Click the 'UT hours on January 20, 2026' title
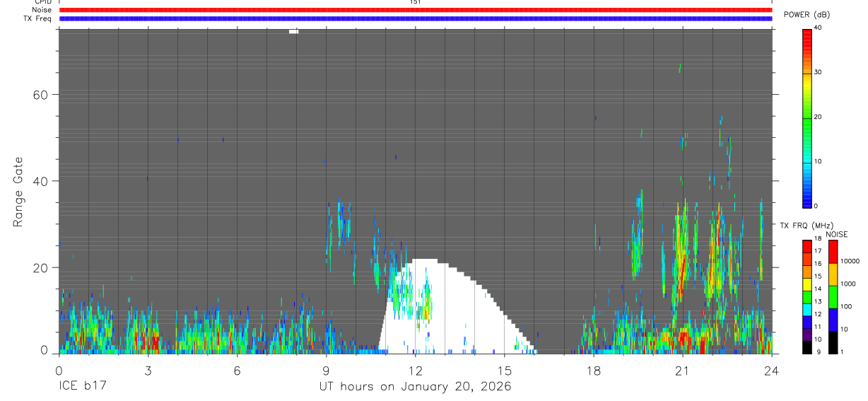 click(x=415, y=388)
